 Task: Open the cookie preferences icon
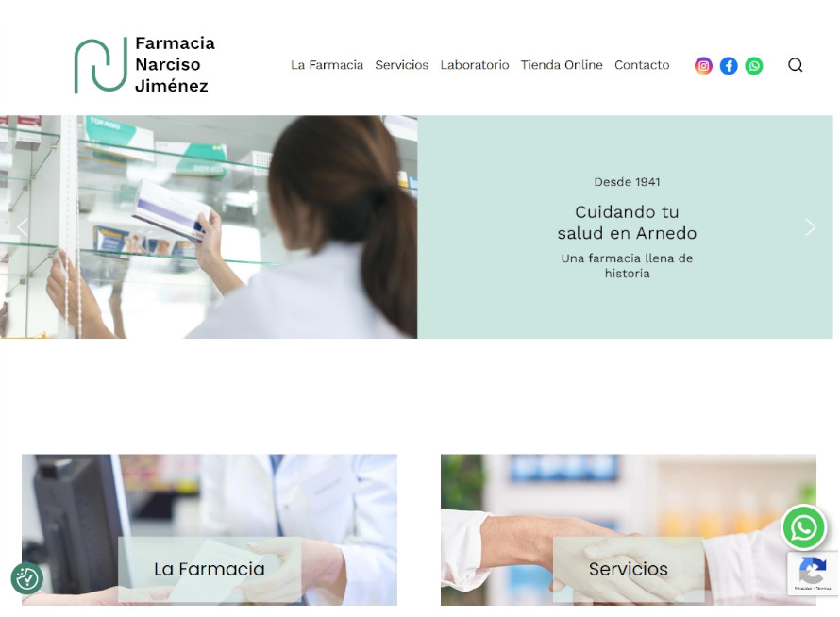pos(26,578)
